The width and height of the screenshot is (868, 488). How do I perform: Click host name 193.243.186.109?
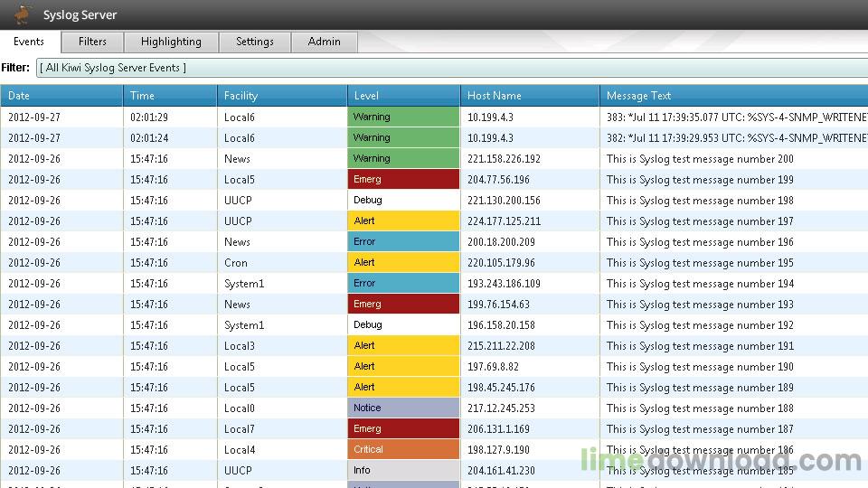click(x=504, y=283)
